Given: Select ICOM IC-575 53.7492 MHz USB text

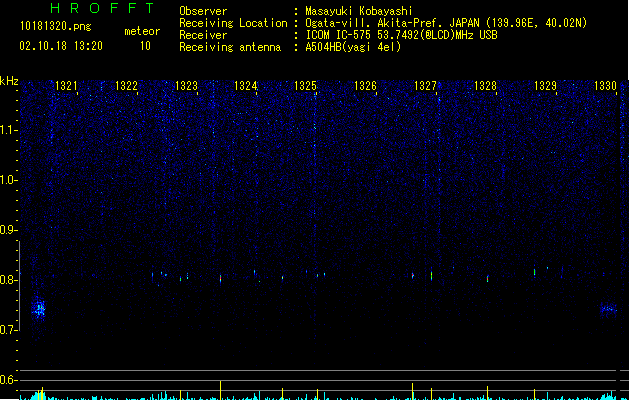Looking at the screenshot, I should (401, 35).
